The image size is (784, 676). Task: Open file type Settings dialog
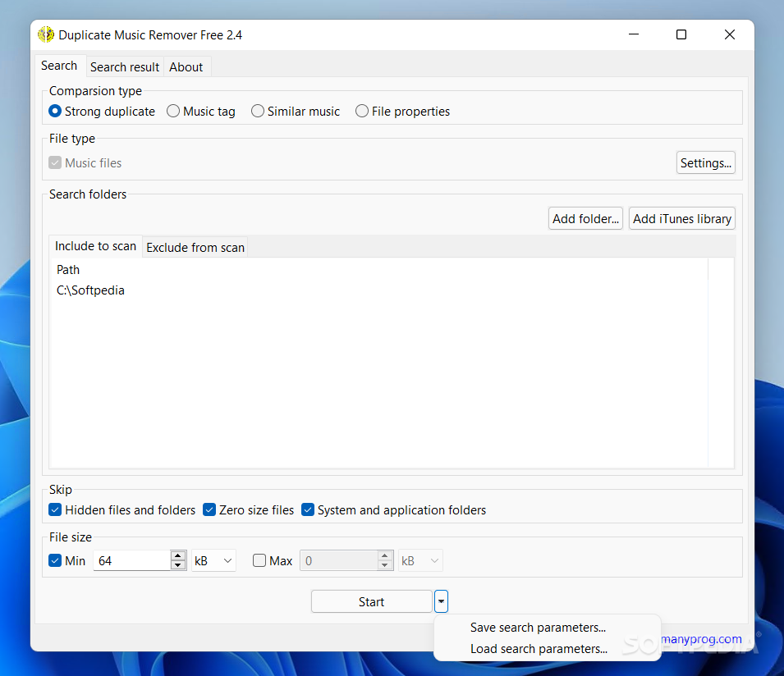coord(705,163)
